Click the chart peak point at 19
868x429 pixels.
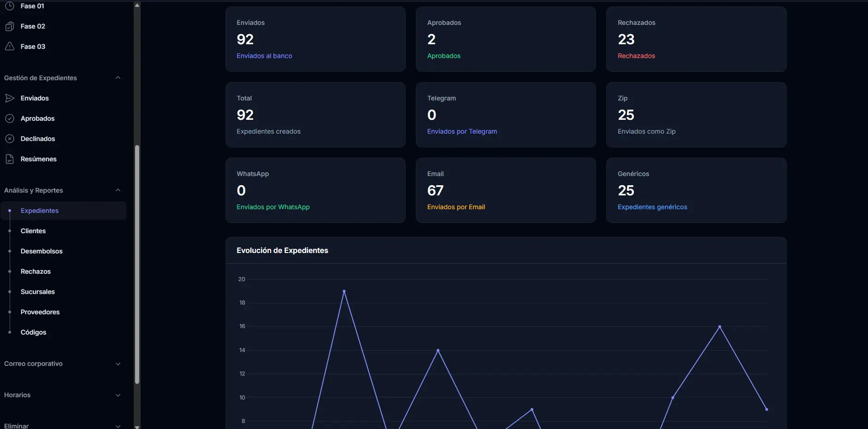pyautogui.click(x=344, y=291)
